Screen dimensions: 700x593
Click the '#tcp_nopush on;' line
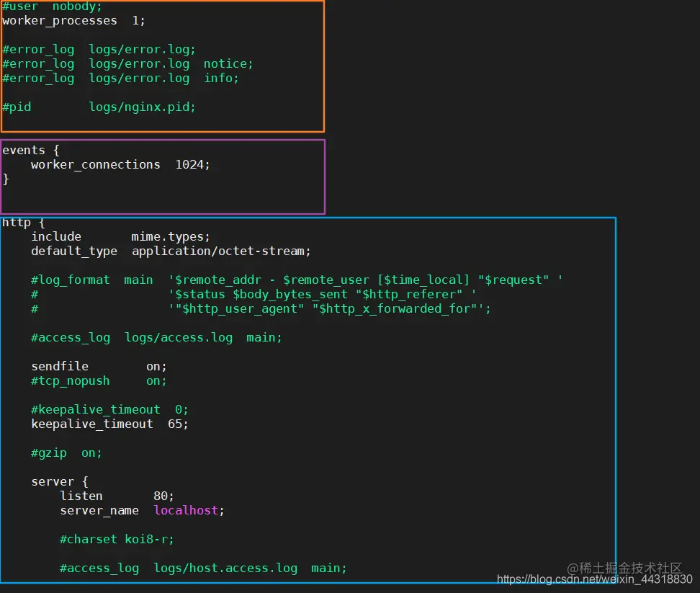[x=99, y=381]
